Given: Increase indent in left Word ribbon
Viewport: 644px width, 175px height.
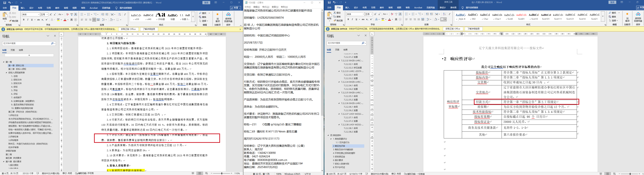Looking at the screenshot, I should pos(107,15).
